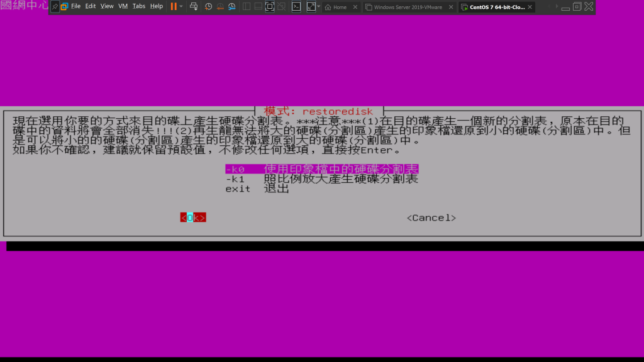Open the VM menu
Image resolution: width=644 pixels, height=362 pixels.
[x=123, y=6]
